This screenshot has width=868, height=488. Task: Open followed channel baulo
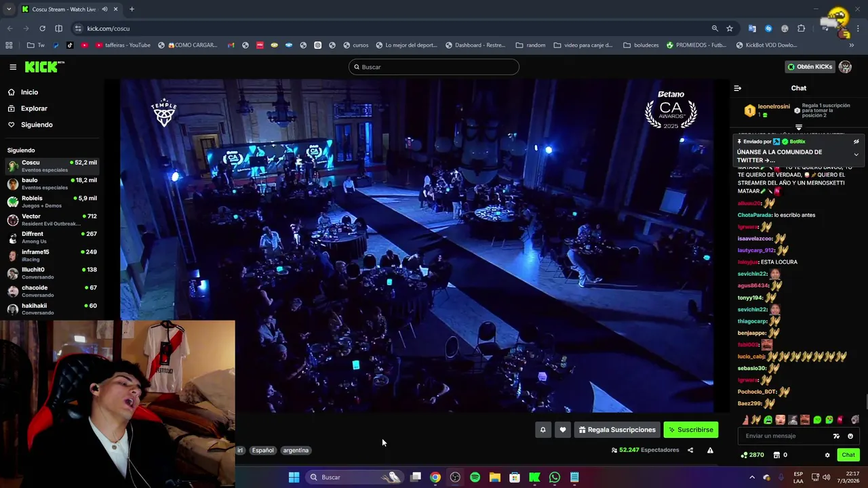click(52, 184)
